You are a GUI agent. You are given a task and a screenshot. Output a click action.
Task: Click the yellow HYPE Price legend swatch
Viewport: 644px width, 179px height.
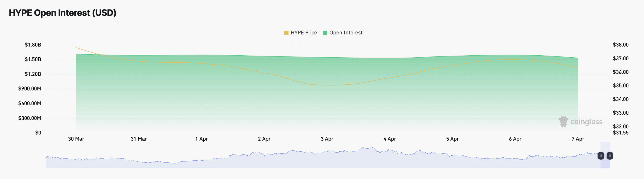(x=286, y=33)
